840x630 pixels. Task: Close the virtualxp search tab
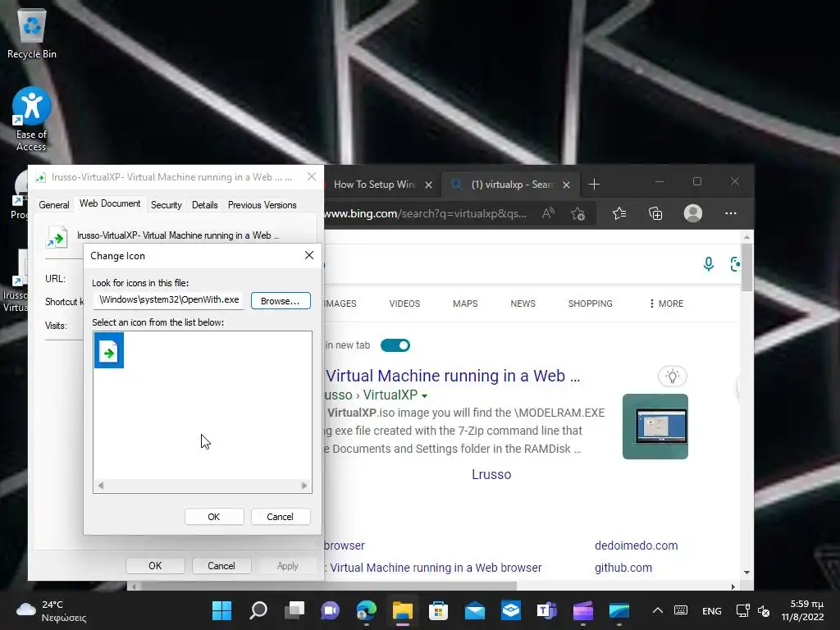(x=566, y=185)
